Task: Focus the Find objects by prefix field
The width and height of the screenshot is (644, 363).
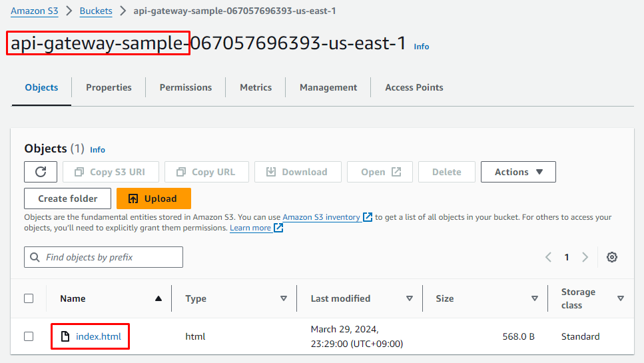Action: [x=104, y=257]
